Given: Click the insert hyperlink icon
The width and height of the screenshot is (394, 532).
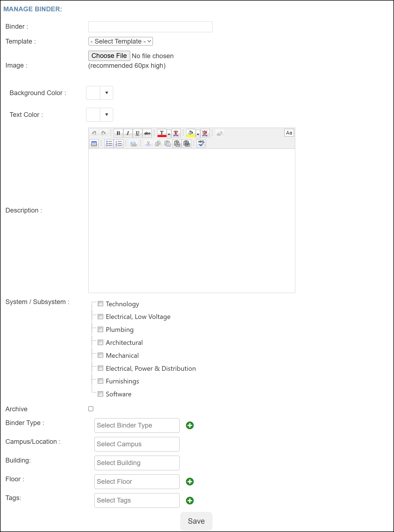Looking at the screenshot, I should tap(134, 144).
